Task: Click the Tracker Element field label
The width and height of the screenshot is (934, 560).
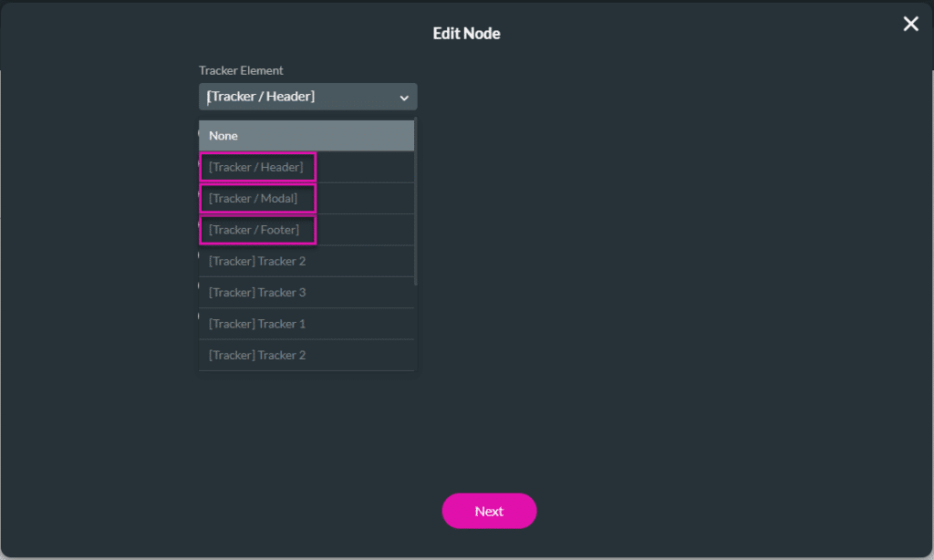Action: point(241,70)
